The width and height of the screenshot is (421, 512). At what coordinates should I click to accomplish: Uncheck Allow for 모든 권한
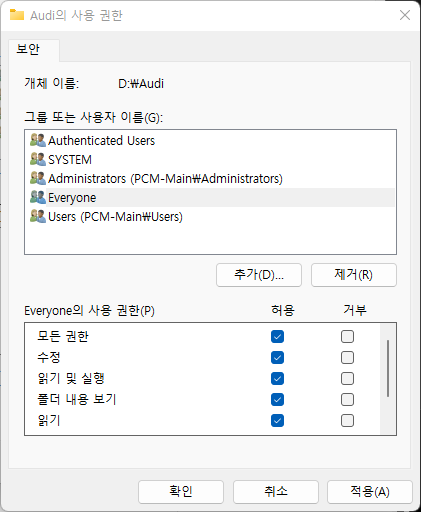pos(277,337)
